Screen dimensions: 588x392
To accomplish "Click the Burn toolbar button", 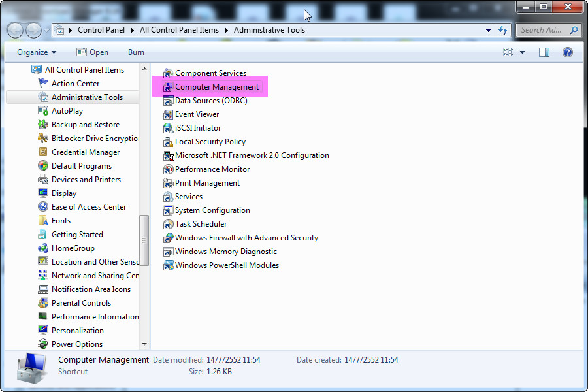I will 136,52.
